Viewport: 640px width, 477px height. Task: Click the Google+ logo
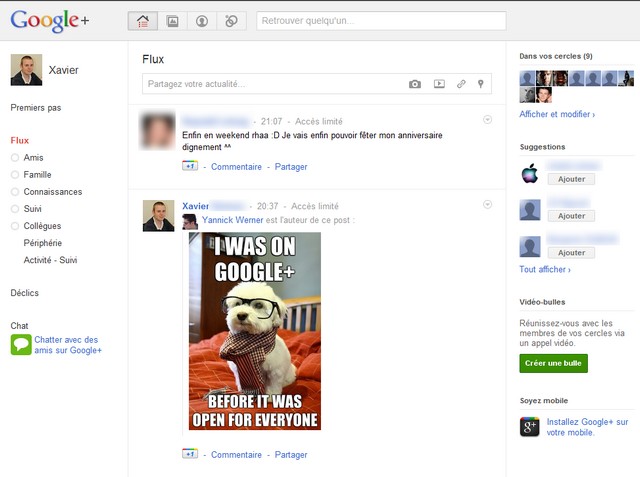coord(49,20)
